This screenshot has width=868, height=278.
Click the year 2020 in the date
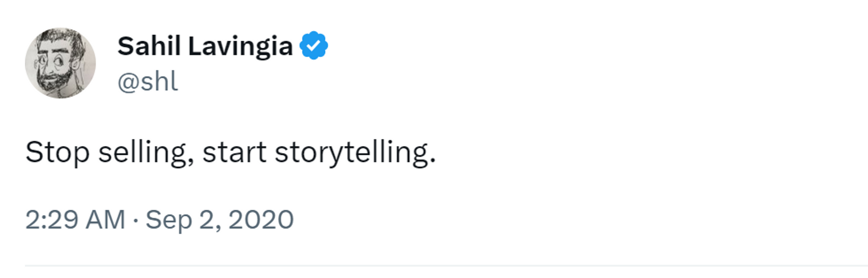pyautogui.click(x=261, y=219)
